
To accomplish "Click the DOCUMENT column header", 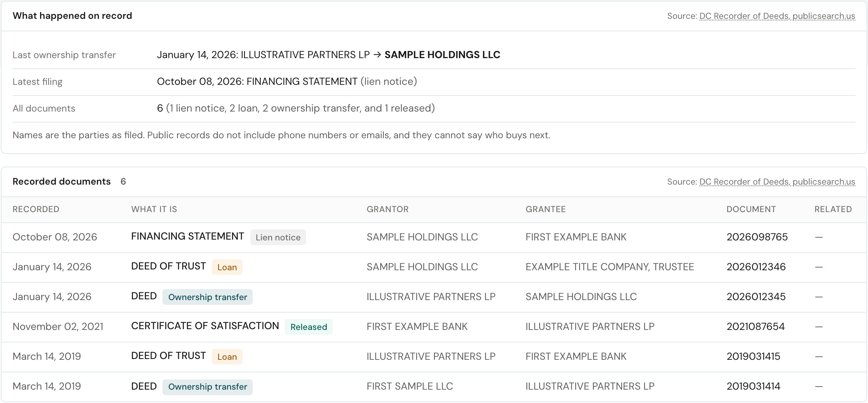I will (x=751, y=209).
